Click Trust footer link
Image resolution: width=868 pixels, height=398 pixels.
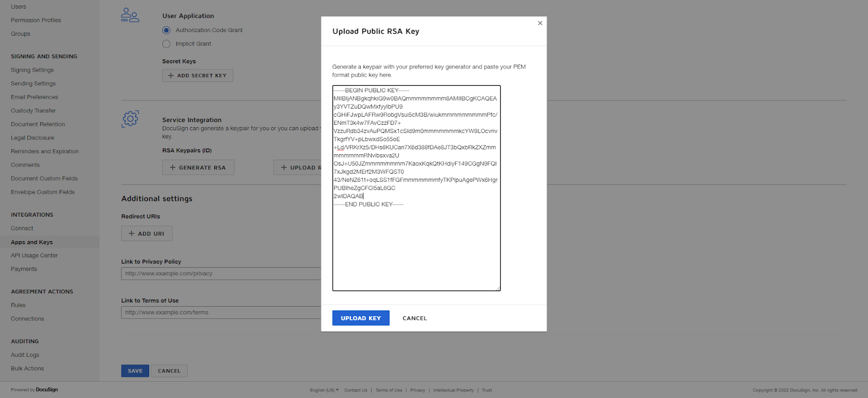(x=487, y=390)
